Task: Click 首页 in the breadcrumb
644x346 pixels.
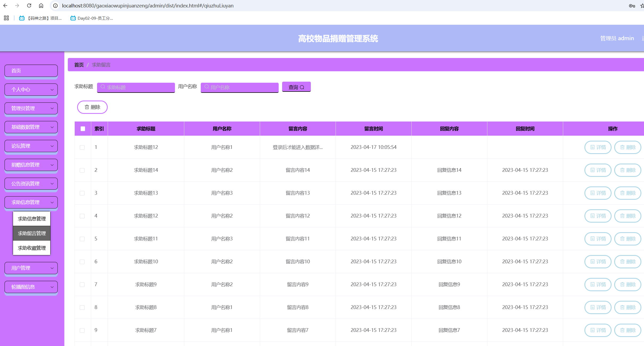Action: pos(79,65)
